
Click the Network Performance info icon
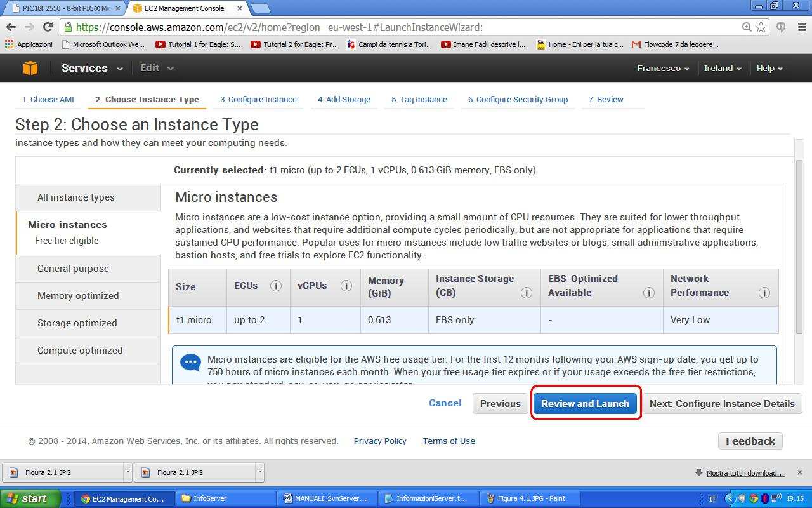764,293
